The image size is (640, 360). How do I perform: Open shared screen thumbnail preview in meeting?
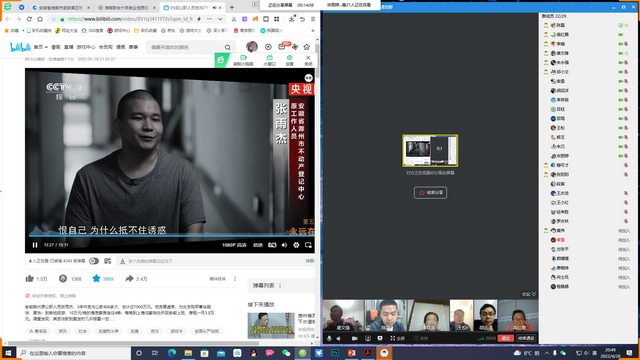[430, 151]
